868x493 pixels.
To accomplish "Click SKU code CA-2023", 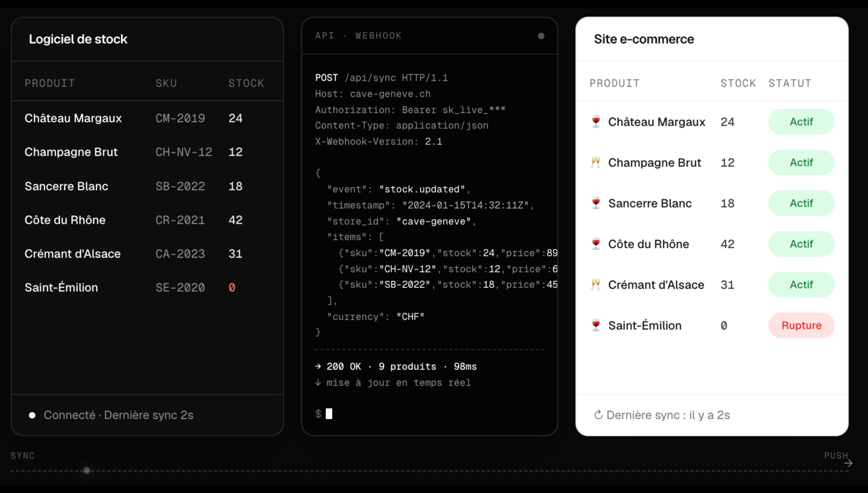I will [180, 254].
